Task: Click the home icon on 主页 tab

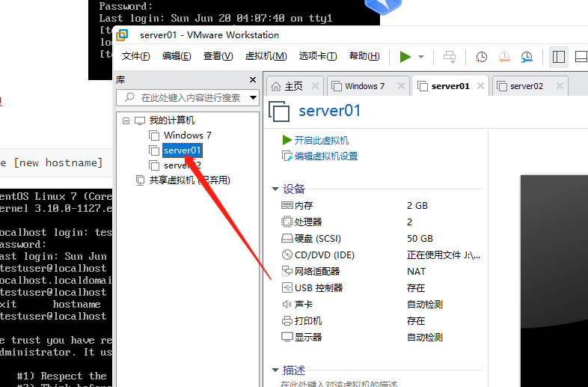Action: [x=276, y=86]
